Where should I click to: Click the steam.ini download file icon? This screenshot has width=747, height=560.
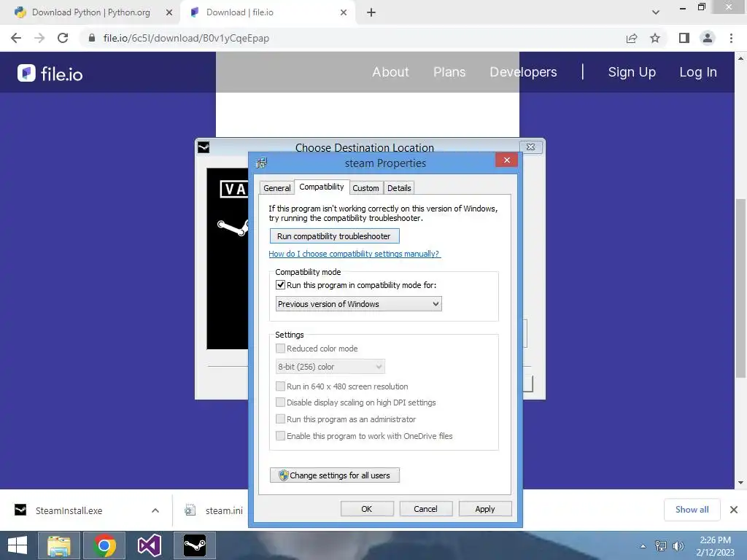190,510
